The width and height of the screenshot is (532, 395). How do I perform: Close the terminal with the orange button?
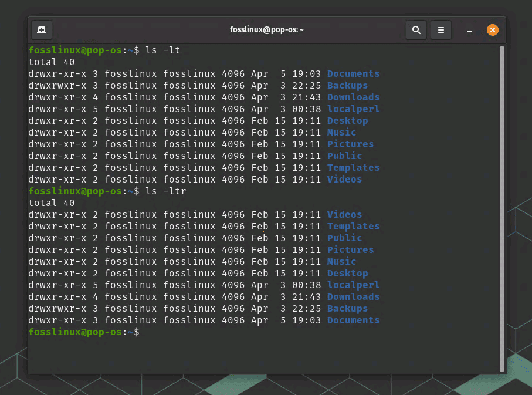coord(493,30)
